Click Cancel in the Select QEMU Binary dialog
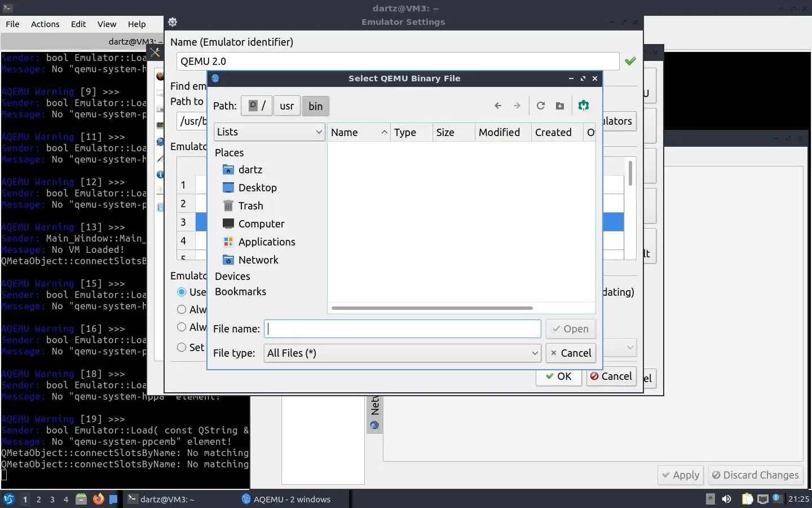The image size is (812, 508). click(x=571, y=353)
